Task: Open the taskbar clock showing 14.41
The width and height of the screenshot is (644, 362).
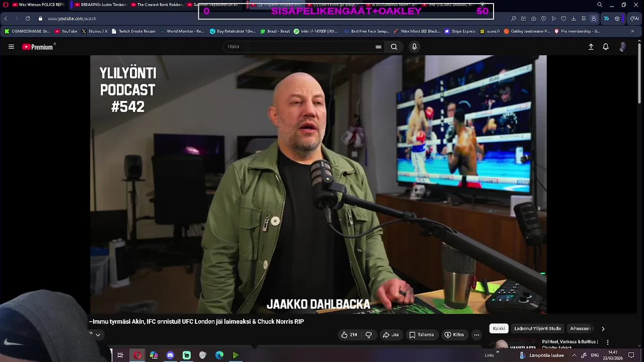Action: [613, 355]
